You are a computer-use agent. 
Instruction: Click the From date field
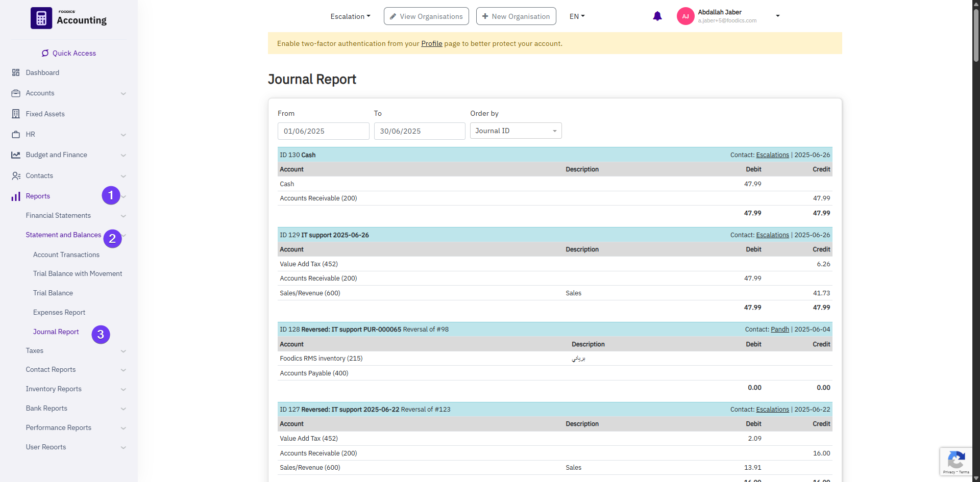tap(323, 131)
